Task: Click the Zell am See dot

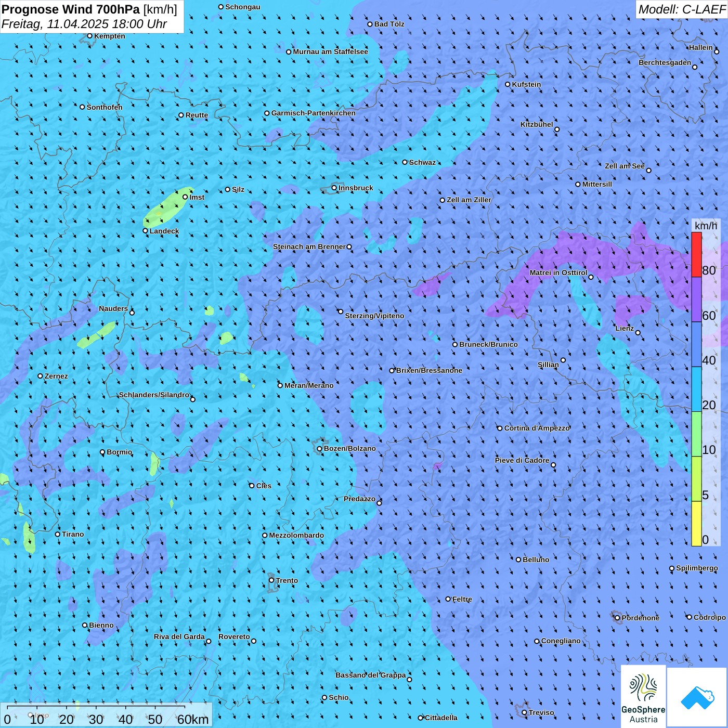Action: tap(648, 170)
